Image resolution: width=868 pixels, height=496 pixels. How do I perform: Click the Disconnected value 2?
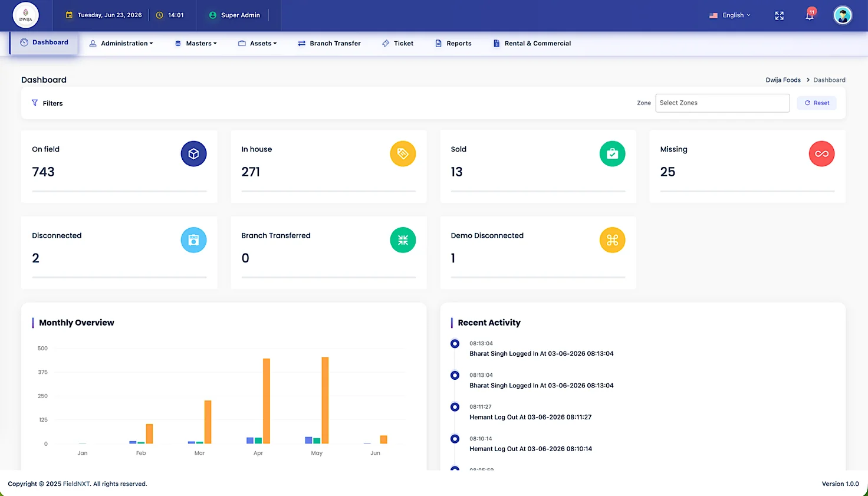35,258
